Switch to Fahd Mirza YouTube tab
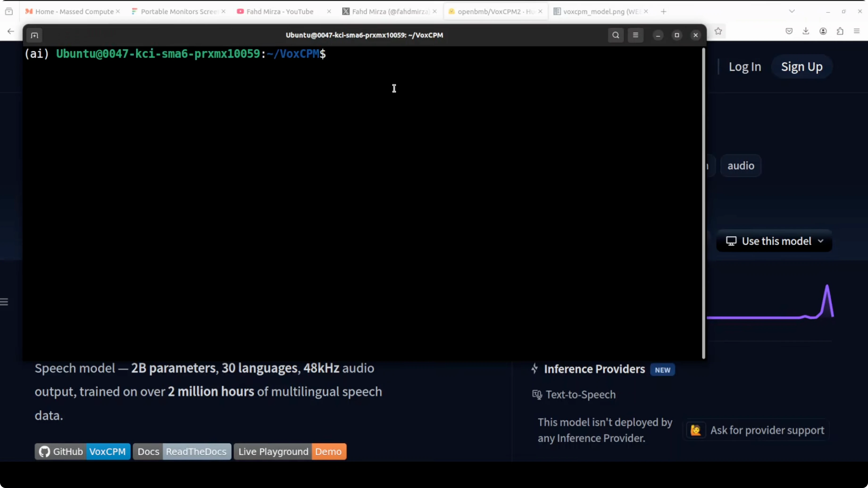Image resolution: width=868 pixels, height=488 pixels. pyautogui.click(x=280, y=12)
